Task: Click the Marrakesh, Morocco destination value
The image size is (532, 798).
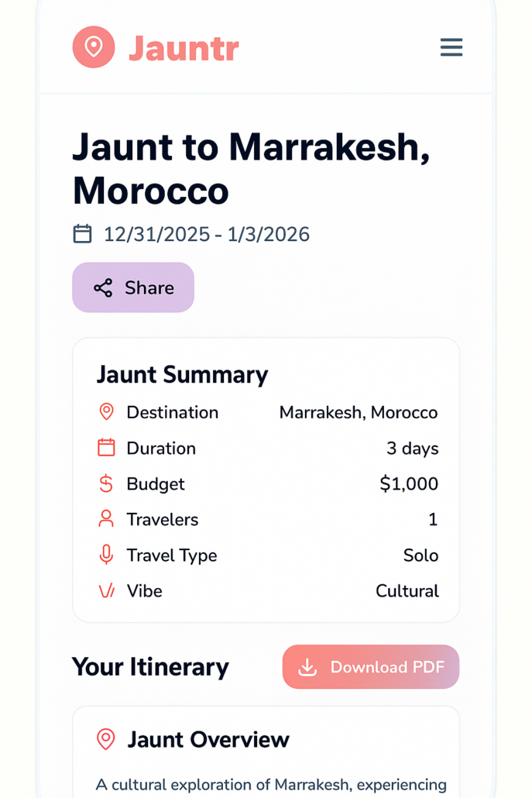Action: pos(359,412)
